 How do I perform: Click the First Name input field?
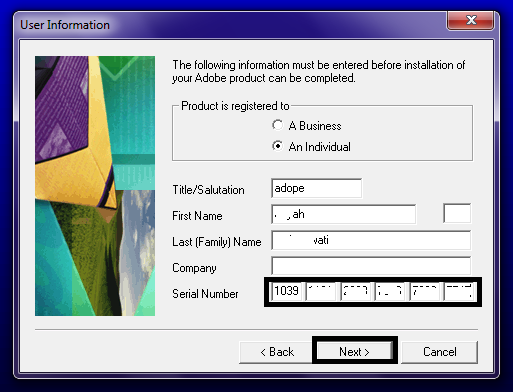click(344, 214)
